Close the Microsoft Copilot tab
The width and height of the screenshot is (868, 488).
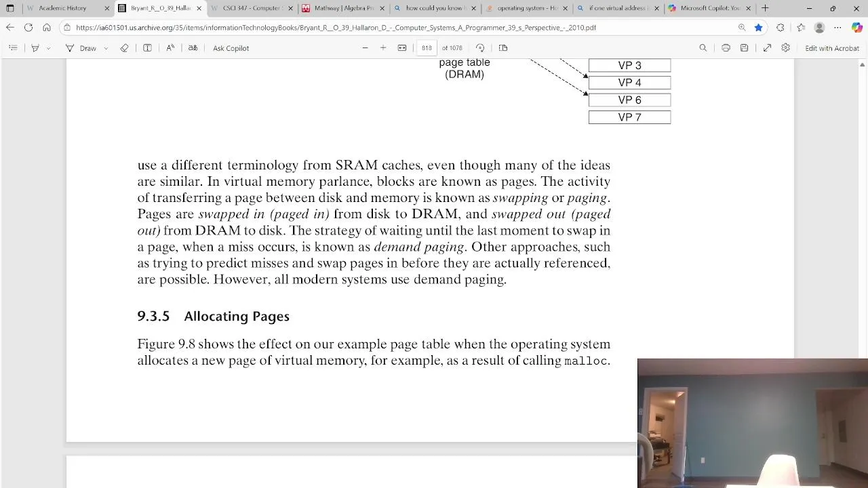[x=748, y=8]
